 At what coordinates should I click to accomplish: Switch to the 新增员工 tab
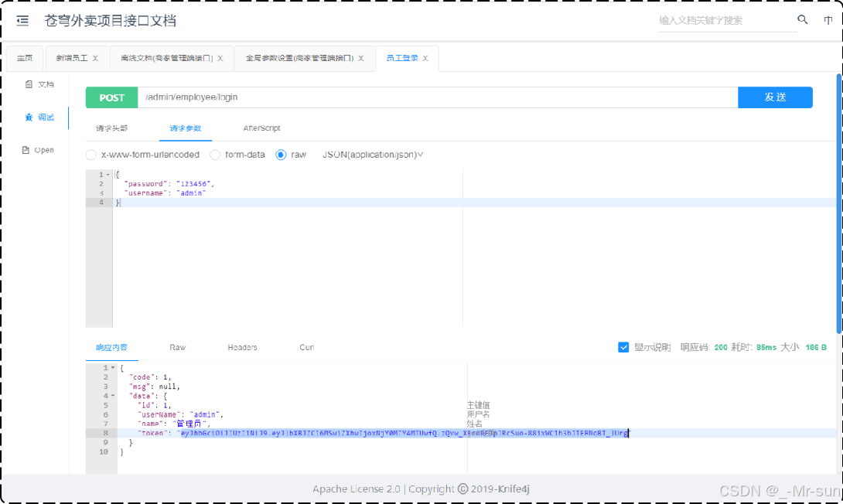71,58
